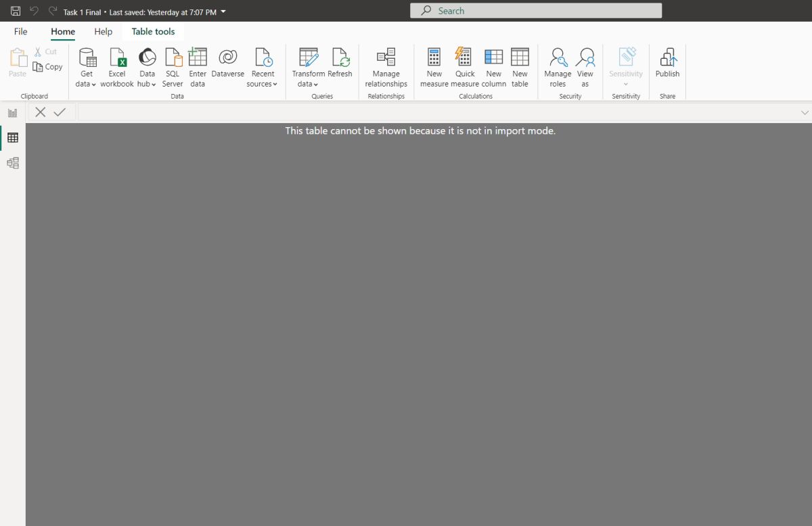Image resolution: width=812 pixels, height=526 pixels.
Task: Switch to the Home ribbon tab
Action: point(63,31)
